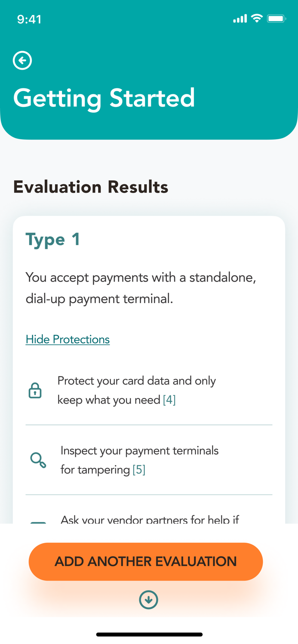Image resolution: width=298 pixels, height=644 pixels.
Task: Tap the battery indicator icon
Action: (x=276, y=18)
